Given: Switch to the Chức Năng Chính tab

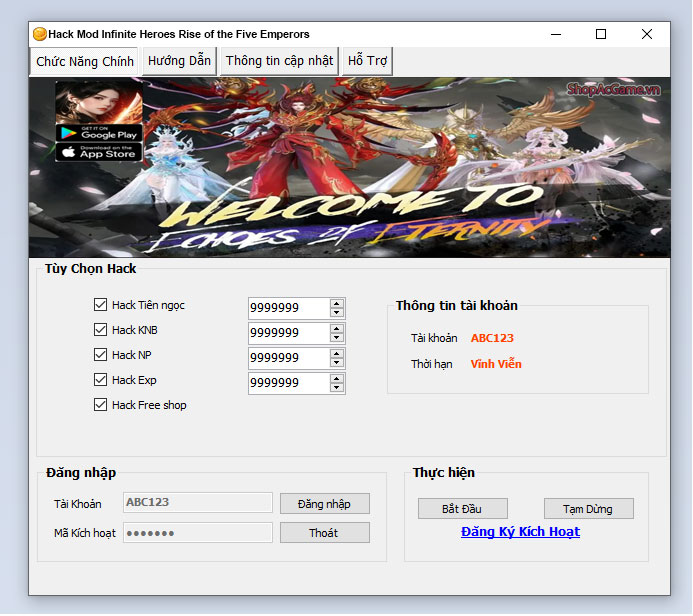Looking at the screenshot, I should tap(84, 61).
